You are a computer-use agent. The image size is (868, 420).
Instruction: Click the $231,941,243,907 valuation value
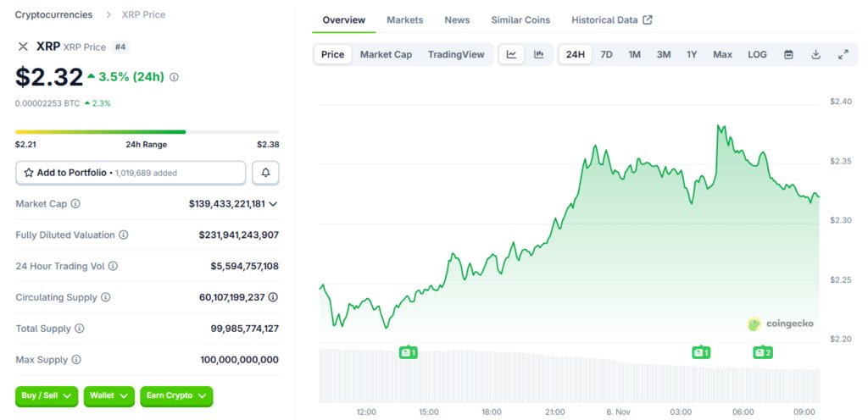[238, 235]
